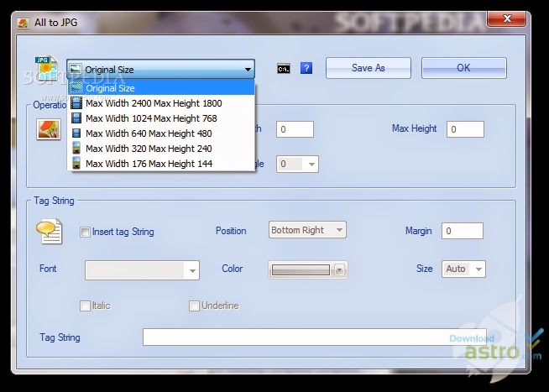Click the Tag String speech bubble icon

pyautogui.click(x=49, y=231)
